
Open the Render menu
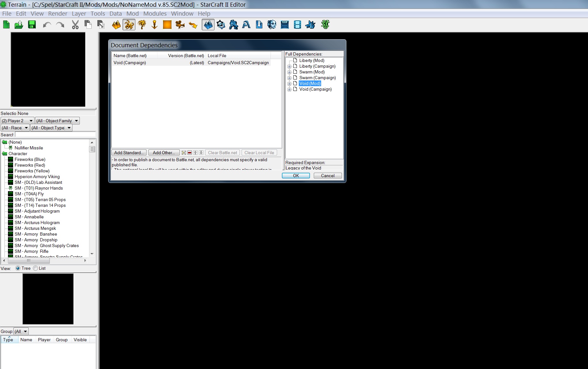(58, 13)
